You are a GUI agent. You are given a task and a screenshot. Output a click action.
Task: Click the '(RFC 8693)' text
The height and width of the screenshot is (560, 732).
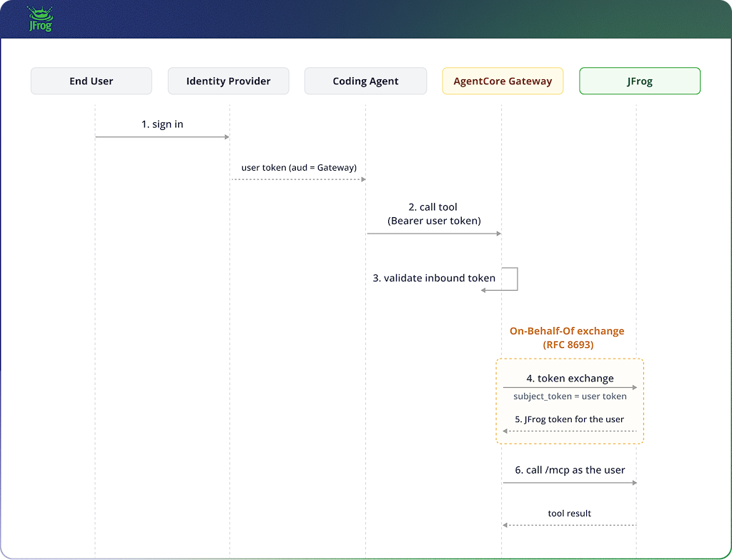[568, 345]
